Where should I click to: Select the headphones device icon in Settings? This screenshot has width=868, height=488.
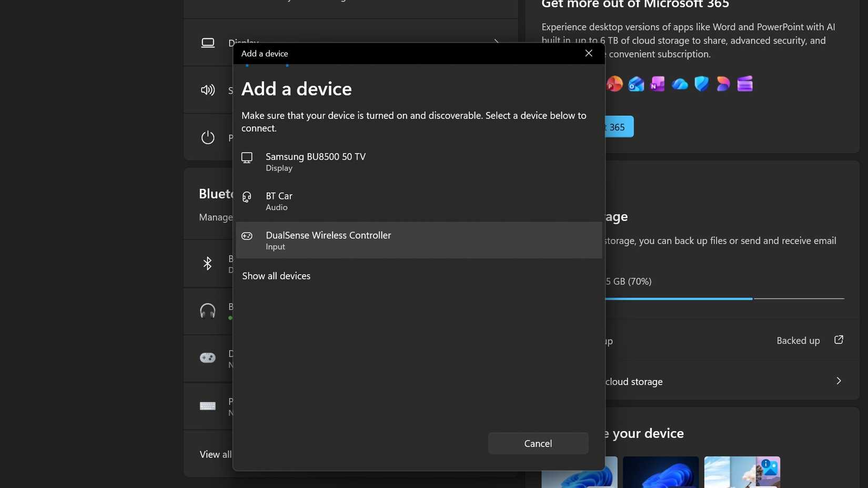point(208,311)
